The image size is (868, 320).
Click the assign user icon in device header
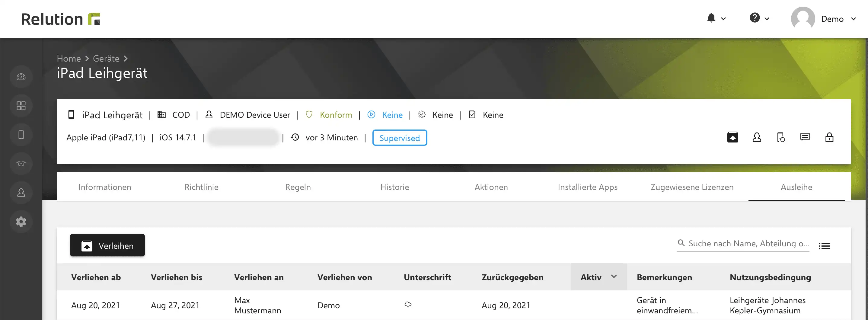coord(757,137)
